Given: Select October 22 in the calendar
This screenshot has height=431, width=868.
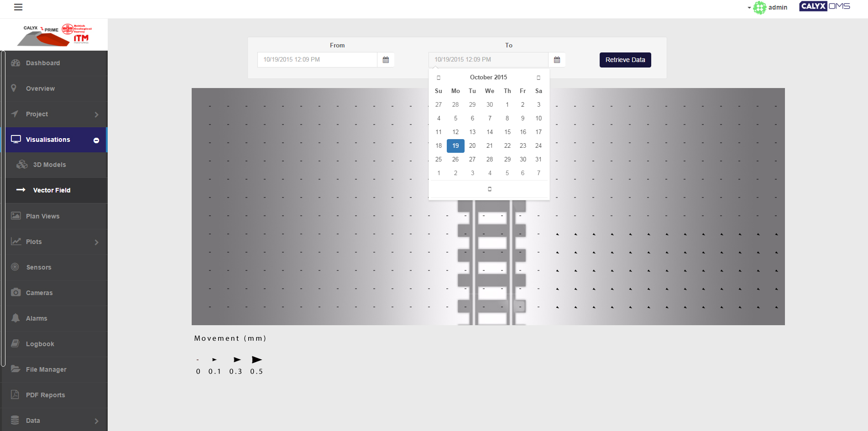Looking at the screenshot, I should tap(507, 146).
